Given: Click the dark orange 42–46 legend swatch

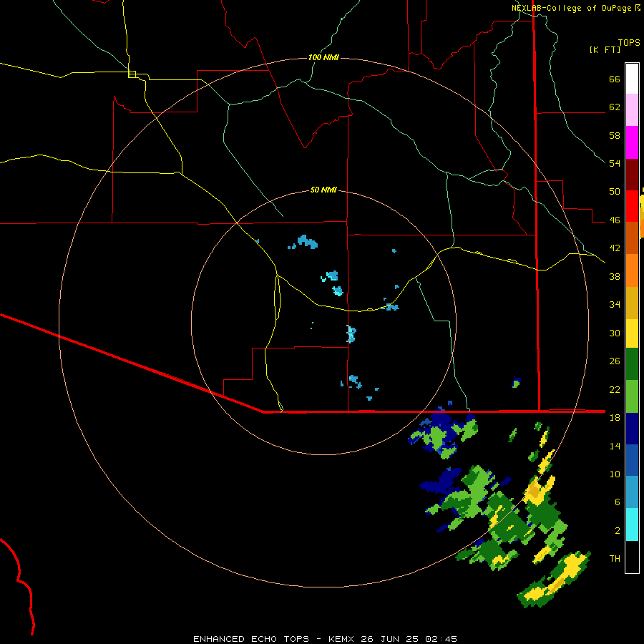Looking at the screenshot, I should 632,238.
